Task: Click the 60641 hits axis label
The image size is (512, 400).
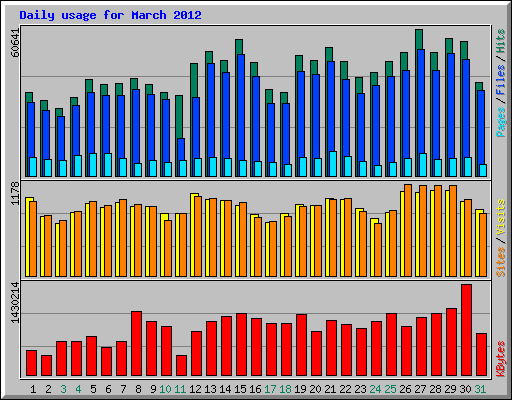Action: click(15, 43)
